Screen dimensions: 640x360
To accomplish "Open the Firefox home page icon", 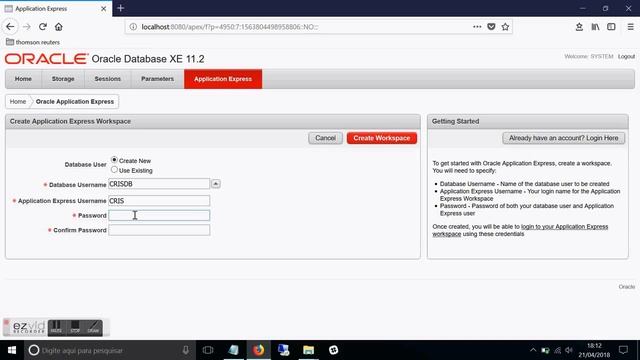I will [58, 27].
